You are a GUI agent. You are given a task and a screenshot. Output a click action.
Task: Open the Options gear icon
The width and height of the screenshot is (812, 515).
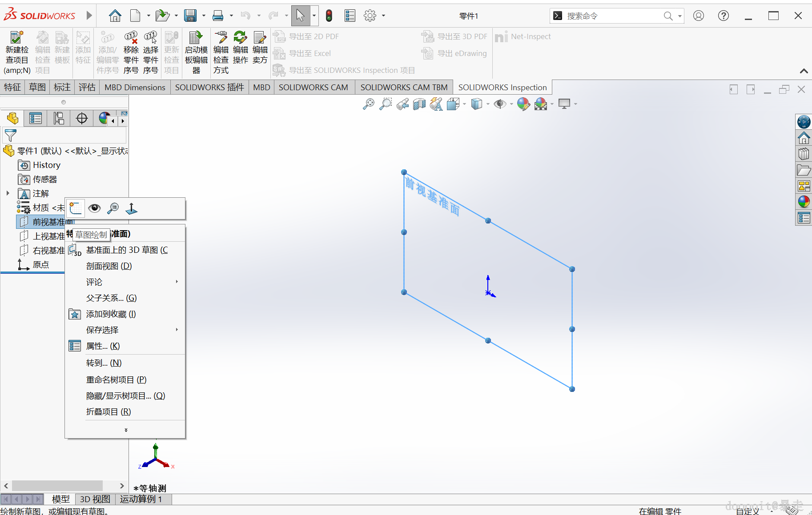point(370,16)
